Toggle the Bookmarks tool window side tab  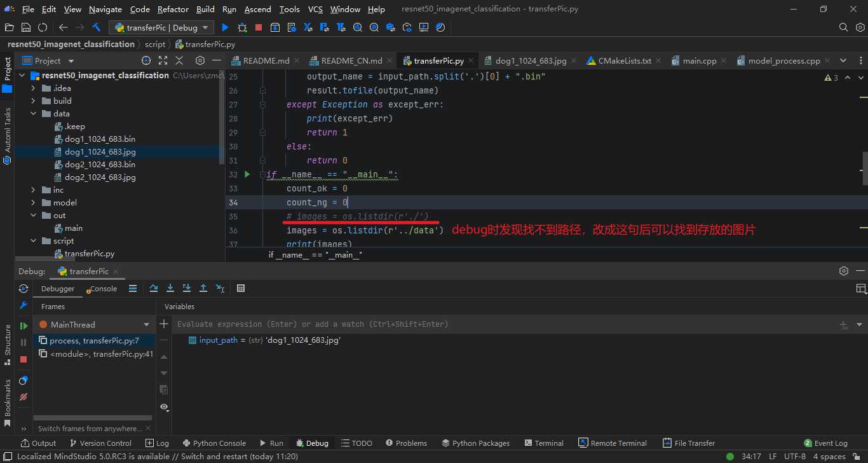[8, 403]
